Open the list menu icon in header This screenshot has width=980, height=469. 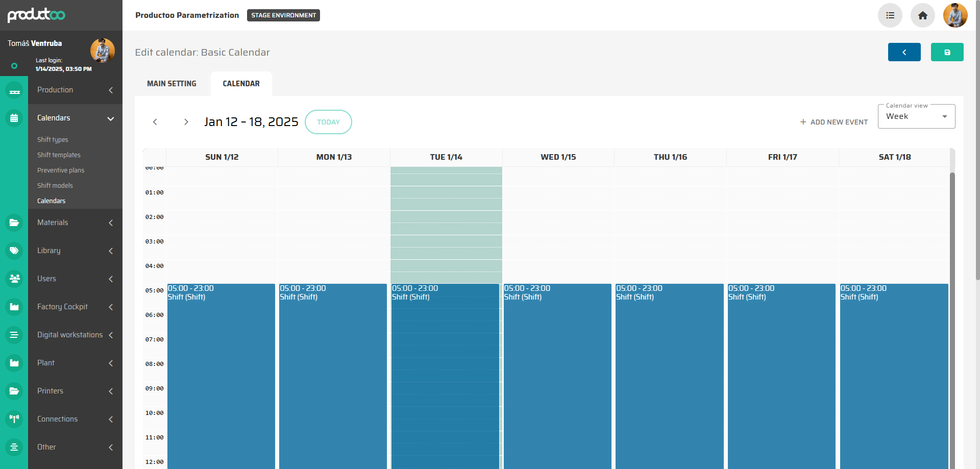click(x=890, y=15)
